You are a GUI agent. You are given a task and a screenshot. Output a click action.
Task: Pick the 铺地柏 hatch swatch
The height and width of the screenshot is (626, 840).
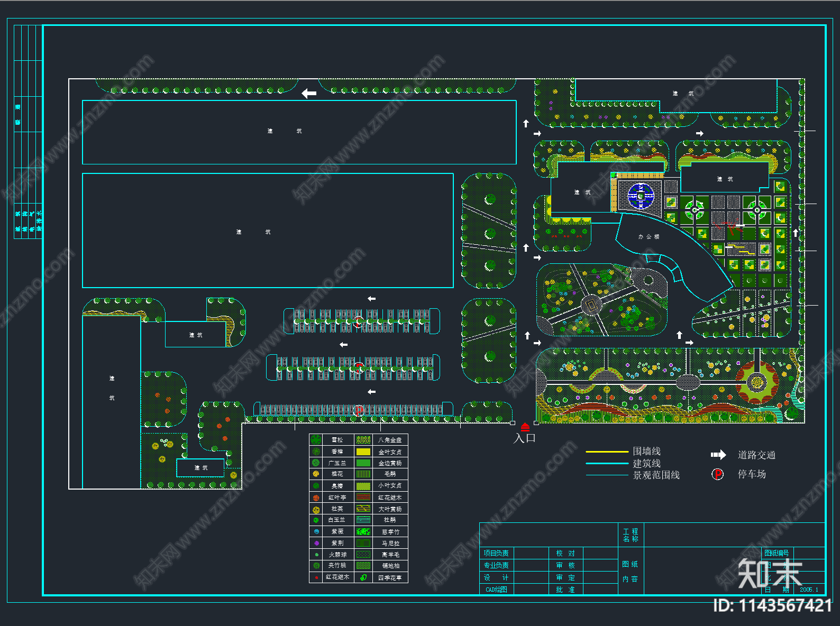tap(363, 566)
